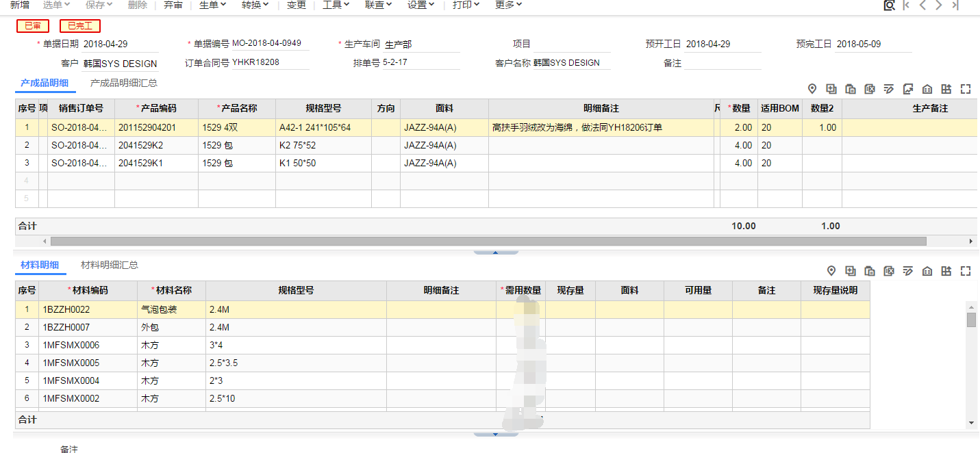Click the 备注 input field in header
This screenshot has width=980, height=453.
click(x=722, y=63)
